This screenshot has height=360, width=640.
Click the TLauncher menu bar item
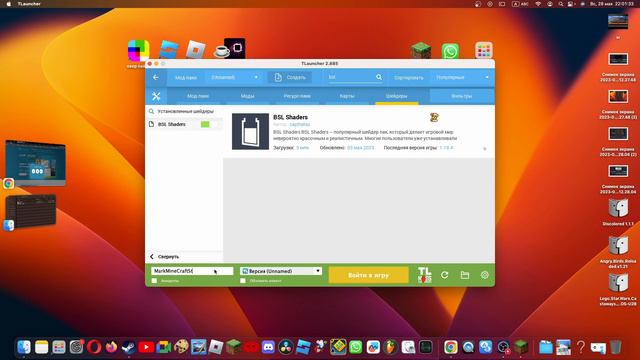[x=29, y=4]
